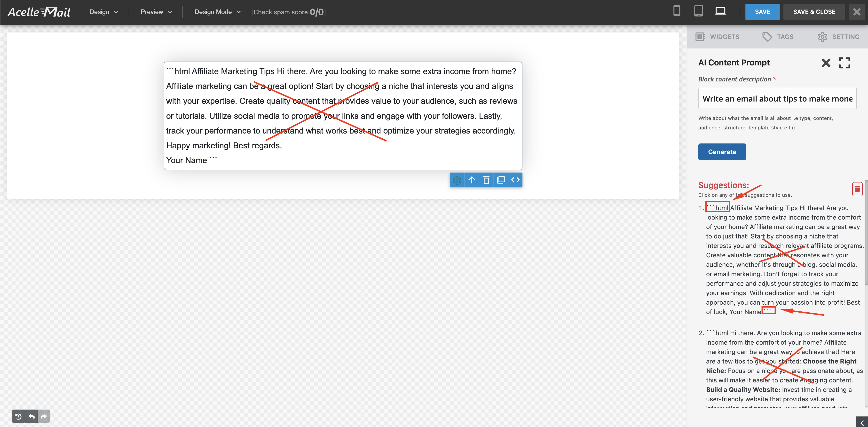Click the WIDGETS grid icon

pos(700,37)
